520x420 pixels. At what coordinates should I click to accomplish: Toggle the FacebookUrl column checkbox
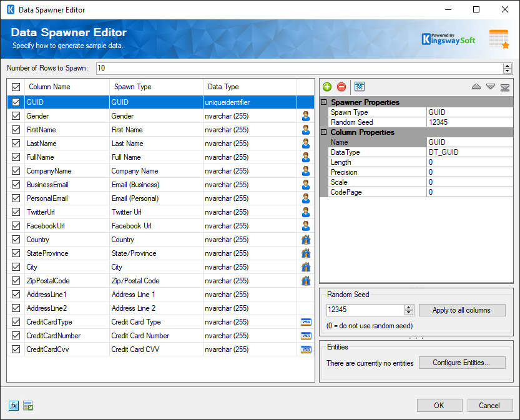point(16,225)
